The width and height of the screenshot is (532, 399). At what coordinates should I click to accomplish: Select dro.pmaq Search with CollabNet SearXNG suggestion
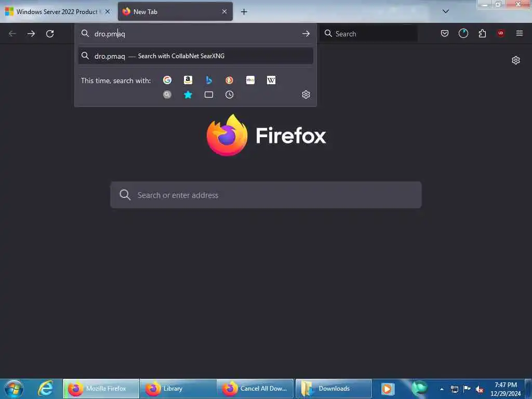[x=195, y=56]
